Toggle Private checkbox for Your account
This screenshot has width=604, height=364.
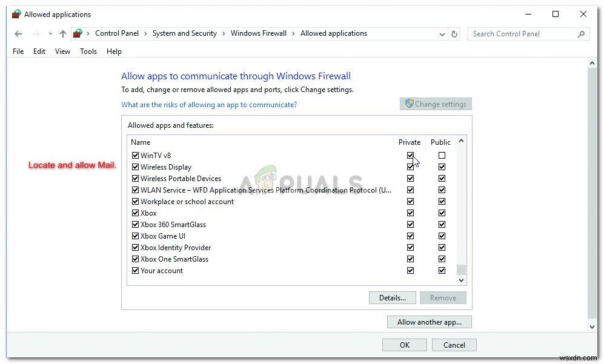click(x=410, y=271)
